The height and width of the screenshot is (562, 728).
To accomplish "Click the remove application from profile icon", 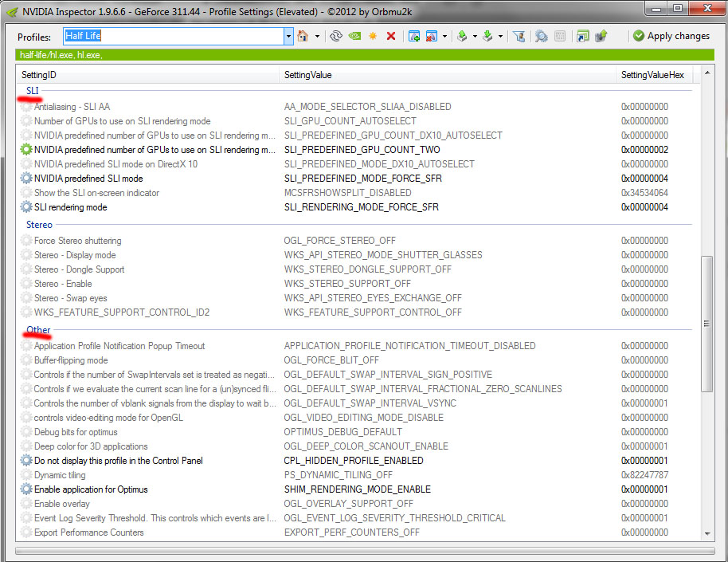I will point(432,36).
